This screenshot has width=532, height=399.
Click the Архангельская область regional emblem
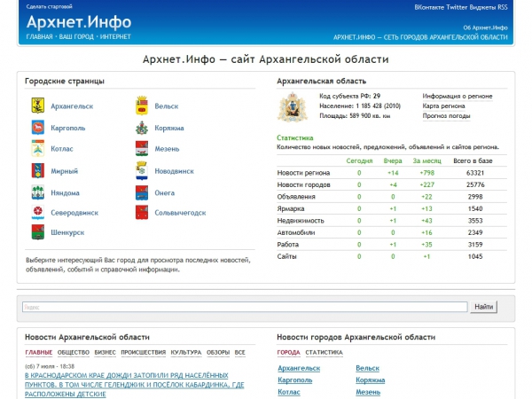tap(293, 107)
